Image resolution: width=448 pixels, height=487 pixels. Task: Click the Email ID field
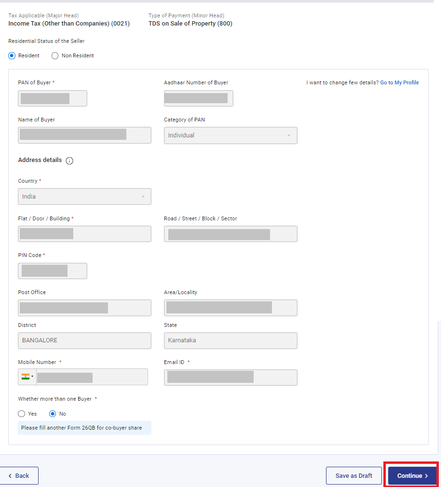point(231,378)
